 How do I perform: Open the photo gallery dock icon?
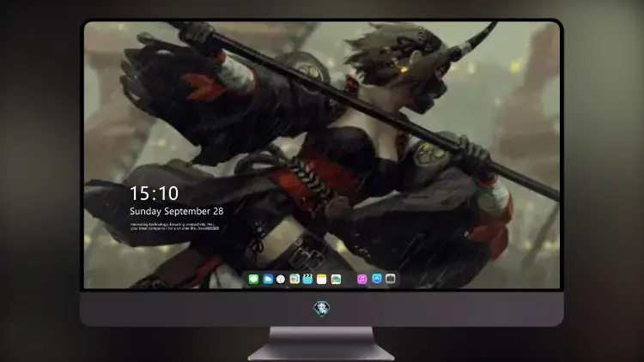pos(336,280)
